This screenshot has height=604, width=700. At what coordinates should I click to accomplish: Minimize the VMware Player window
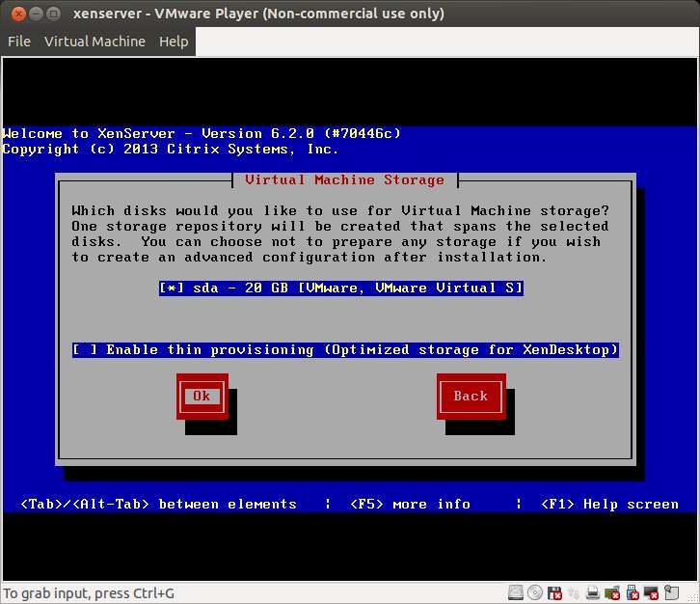click(x=37, y=14)
